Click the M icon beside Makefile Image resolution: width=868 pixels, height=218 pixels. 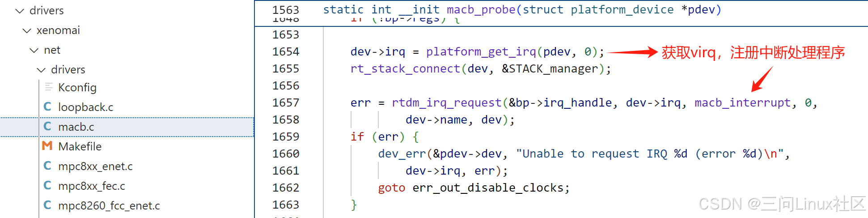point(47,146)
